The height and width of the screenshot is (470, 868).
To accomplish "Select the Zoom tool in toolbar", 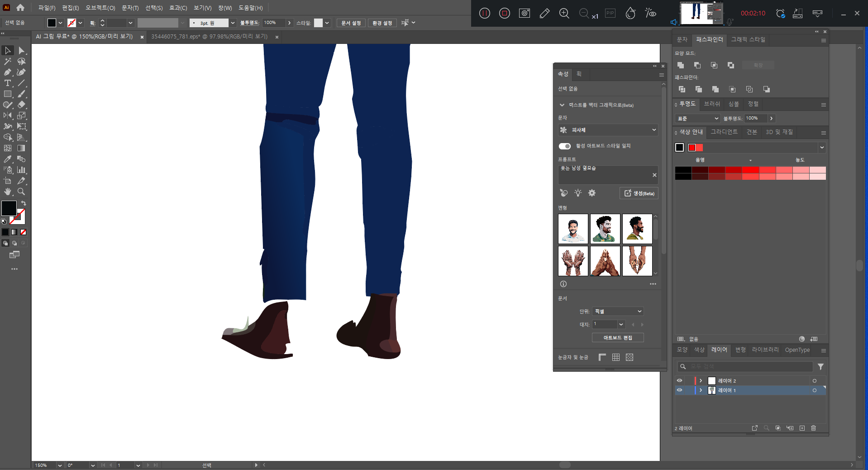I will 21,192.
